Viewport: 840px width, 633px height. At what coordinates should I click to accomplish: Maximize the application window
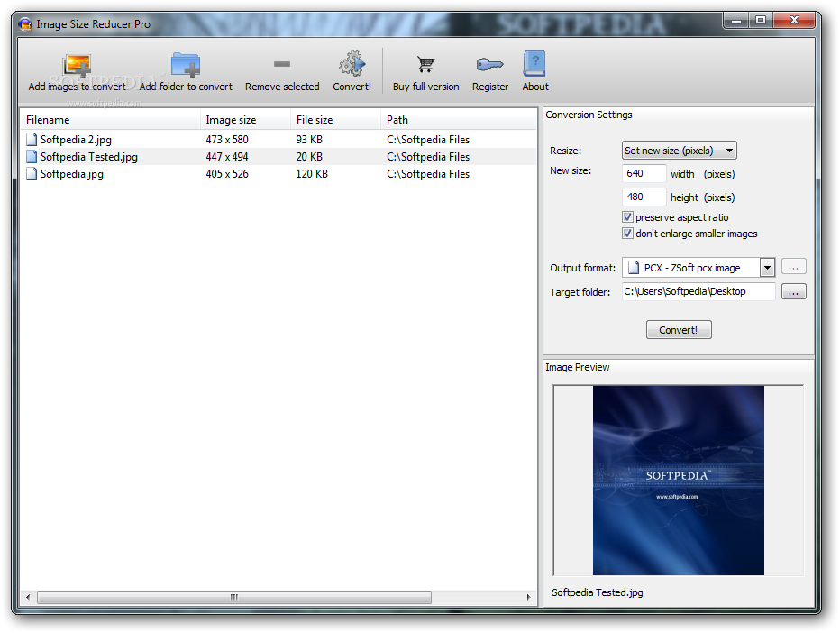(760, 21)
